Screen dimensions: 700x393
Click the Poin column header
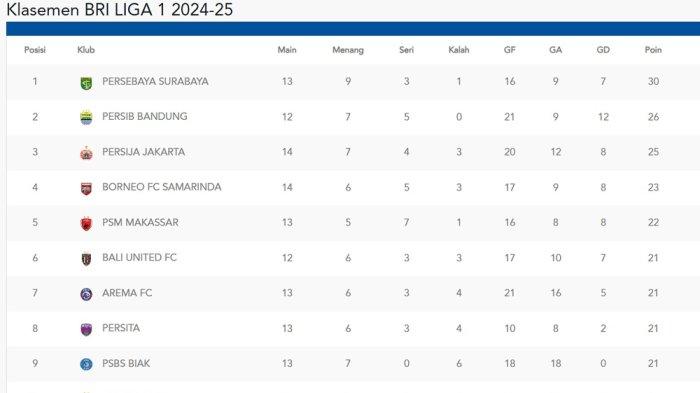(x=653, y=50)
